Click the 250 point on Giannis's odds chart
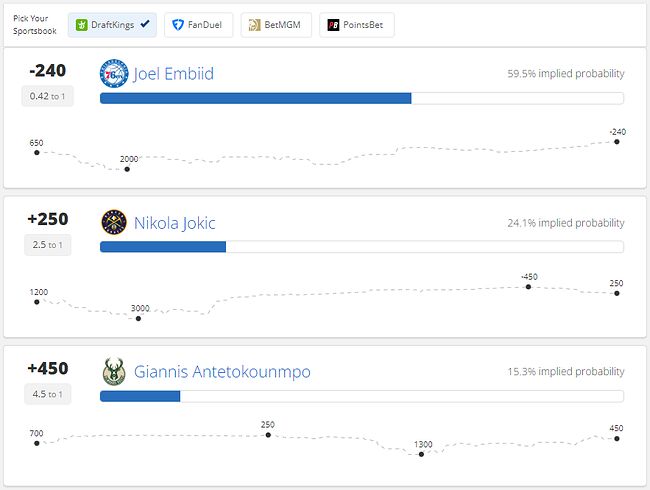The image size is (650, 490). (x=268, y=435)
